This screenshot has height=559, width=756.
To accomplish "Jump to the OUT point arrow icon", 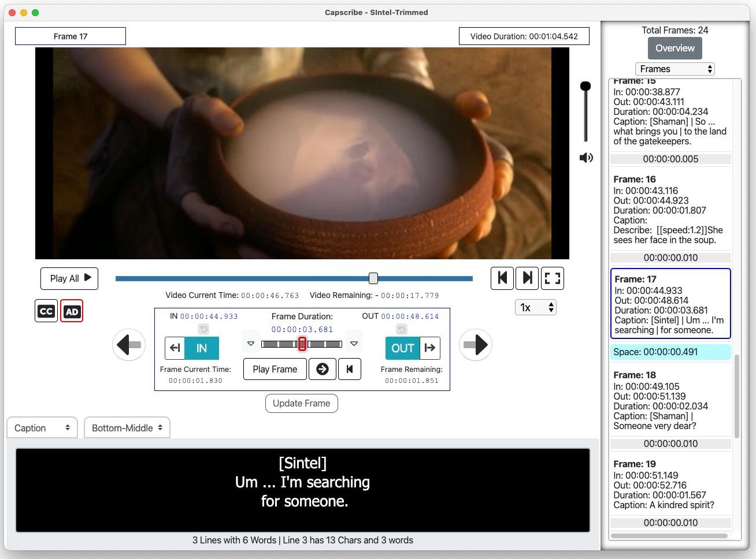I will (429, 348).
